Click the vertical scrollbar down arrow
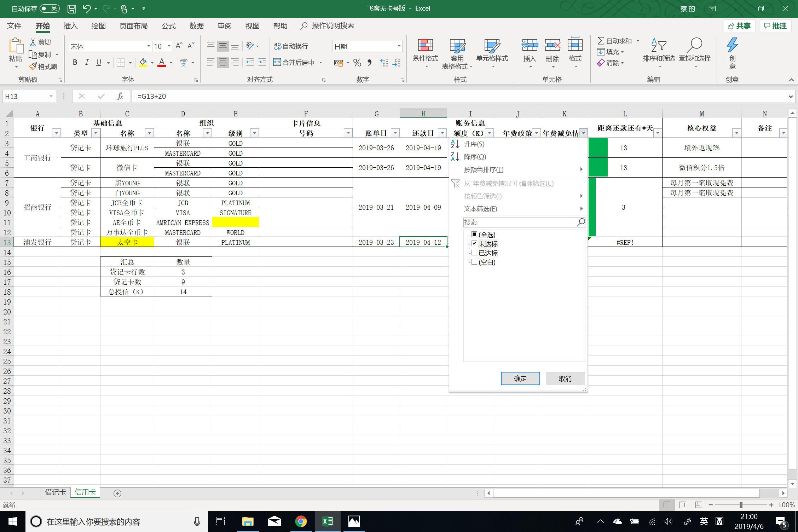 pos(792,484)
